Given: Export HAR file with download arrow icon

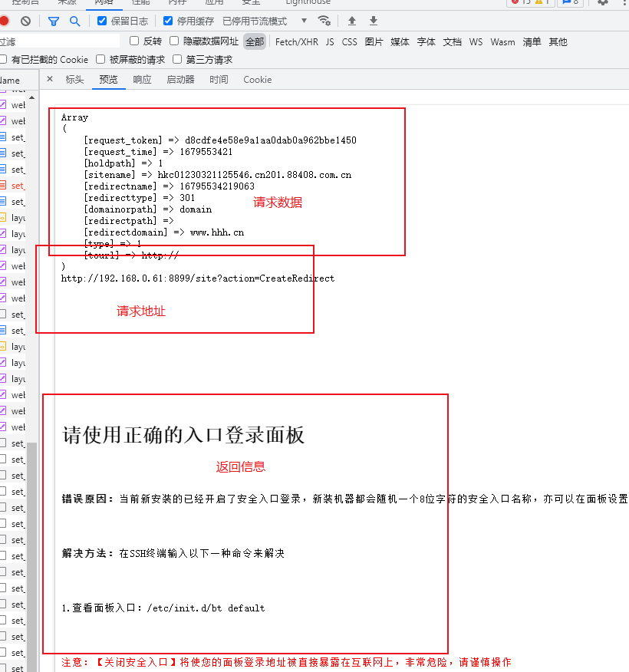Looking at the screenshot, I should (373, 21).
